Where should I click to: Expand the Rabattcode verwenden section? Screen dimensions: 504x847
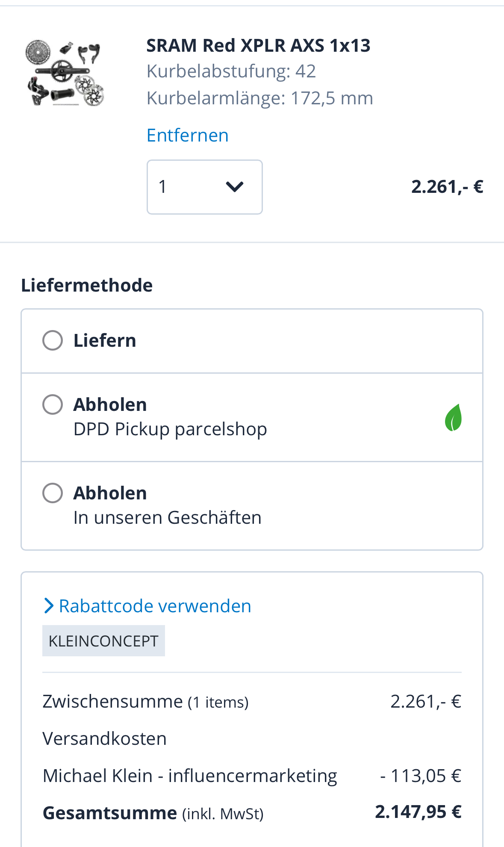(x=155, y=606)
